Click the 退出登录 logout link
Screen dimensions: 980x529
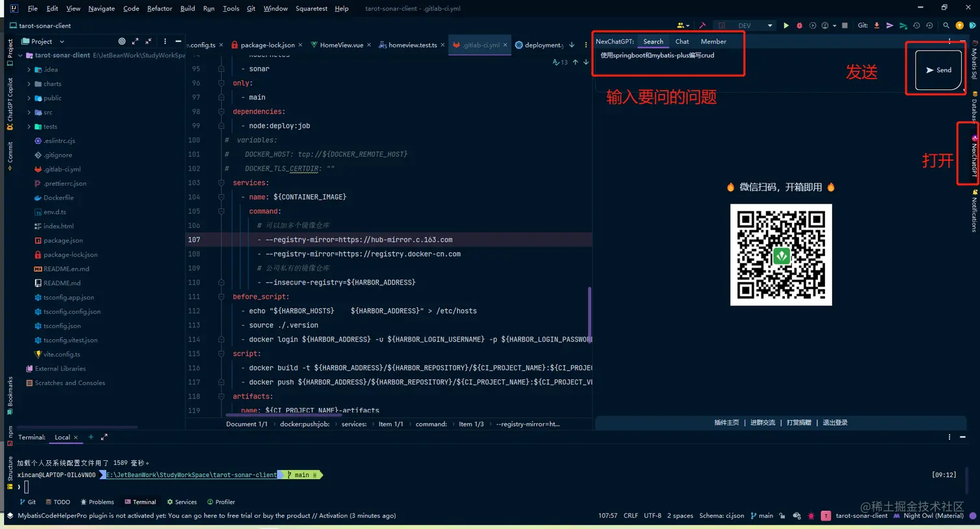click(x=835, y=422)
